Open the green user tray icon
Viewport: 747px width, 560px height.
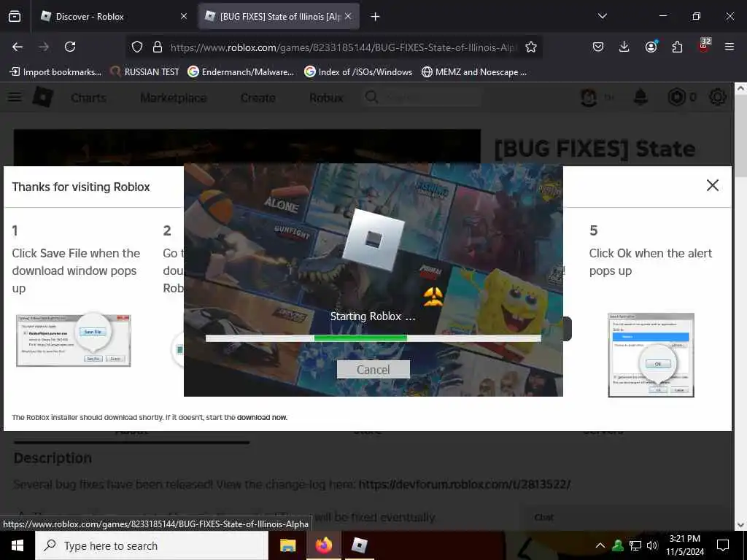click(618, 545)
